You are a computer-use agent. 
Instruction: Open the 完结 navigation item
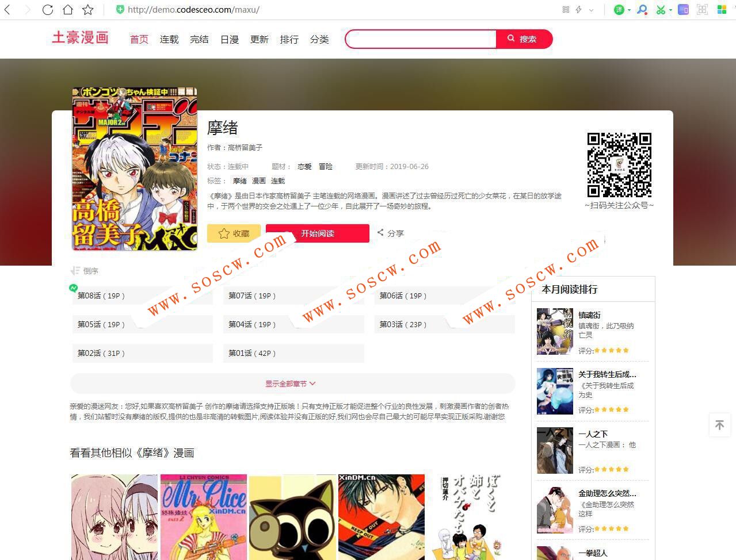pos(199,39)
